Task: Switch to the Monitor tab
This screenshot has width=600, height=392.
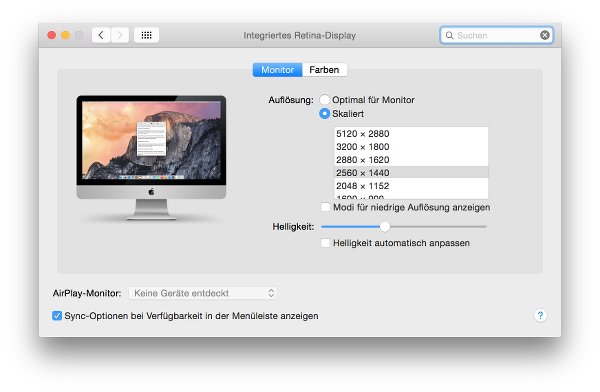Action: click(277, 70)
